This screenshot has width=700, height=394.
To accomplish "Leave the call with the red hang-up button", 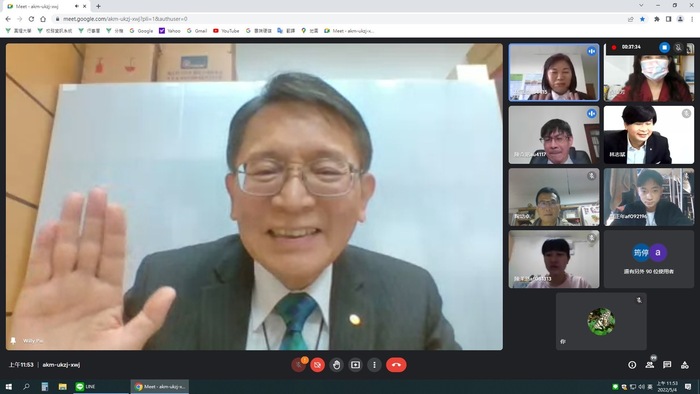I will [396, 365].
